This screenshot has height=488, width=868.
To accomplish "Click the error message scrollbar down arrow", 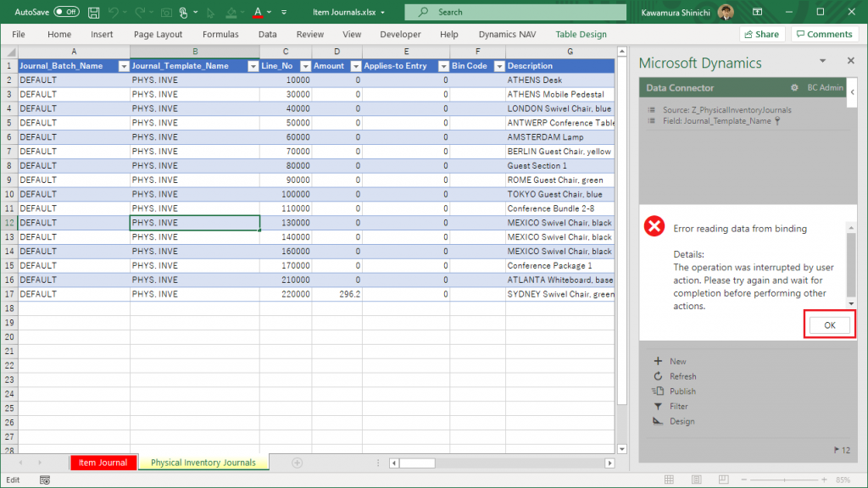I will pos(851,304).
